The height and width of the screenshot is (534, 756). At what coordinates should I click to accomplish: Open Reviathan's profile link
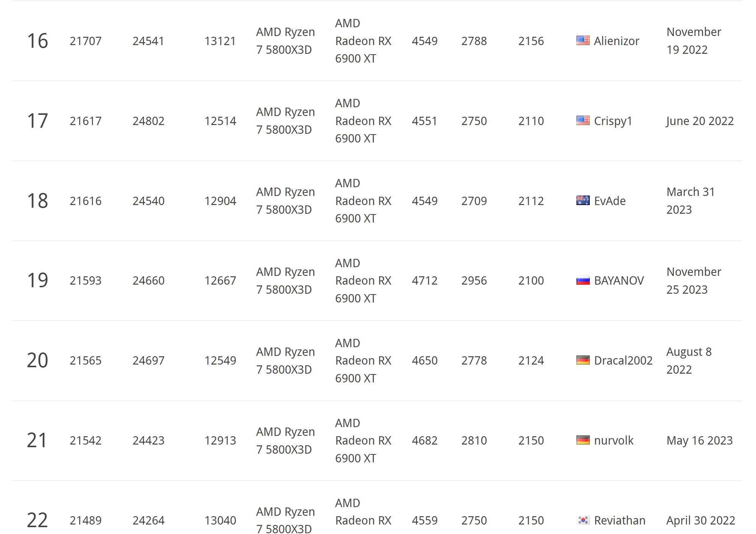tap(619, 520)
